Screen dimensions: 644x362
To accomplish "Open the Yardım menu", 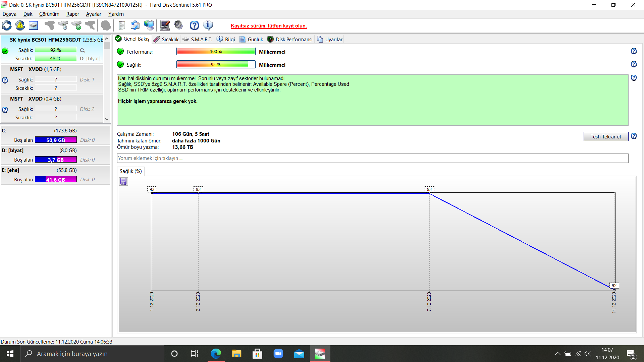I will pyautogui.click(x=116, y=14).
